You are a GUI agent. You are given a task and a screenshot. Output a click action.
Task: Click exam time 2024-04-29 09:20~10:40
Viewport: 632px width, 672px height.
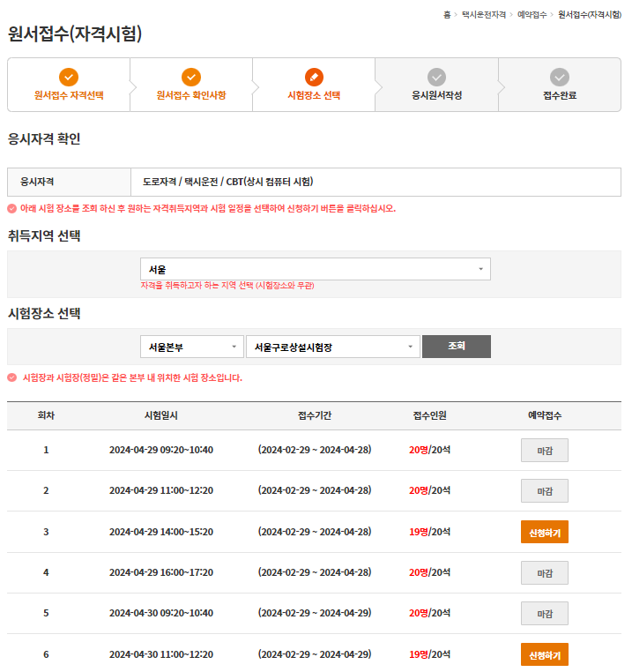[161, 450]
